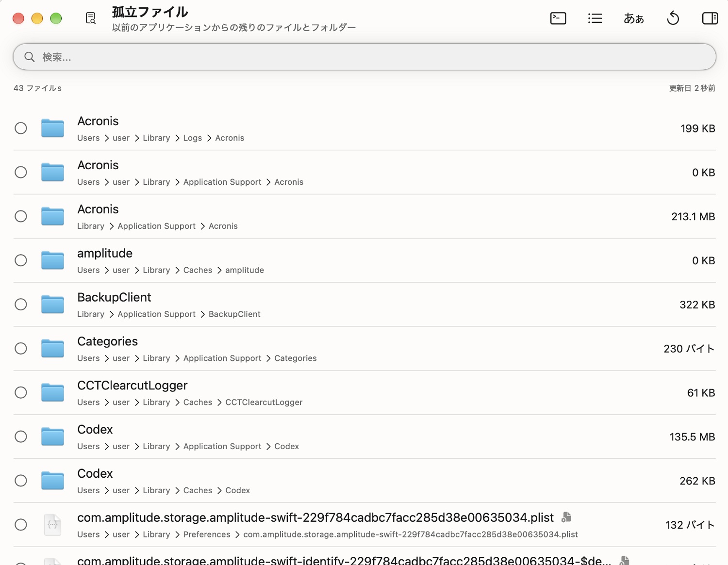728x565 pixels.
Task: Click '孤立ファイル' window title
Action: pos(150,12)
